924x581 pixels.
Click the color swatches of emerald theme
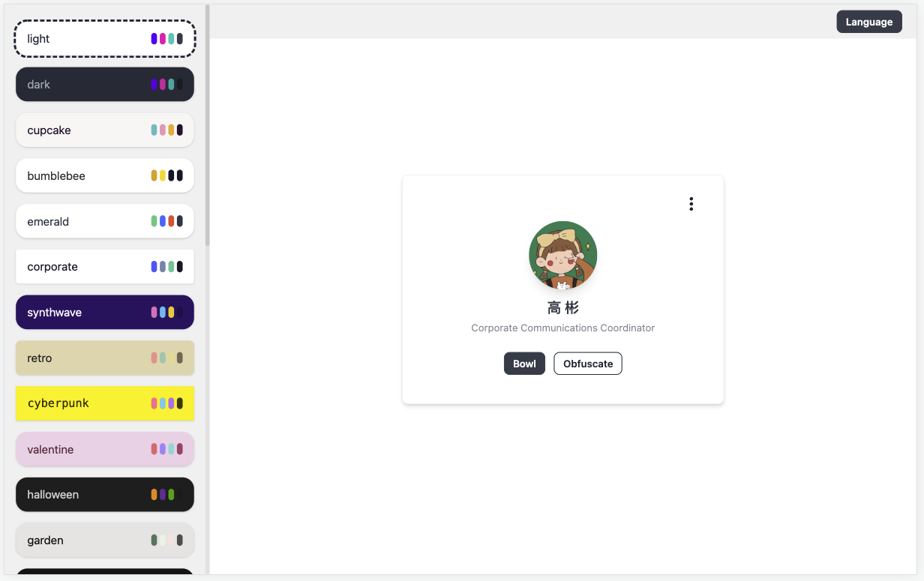[167, 221]
